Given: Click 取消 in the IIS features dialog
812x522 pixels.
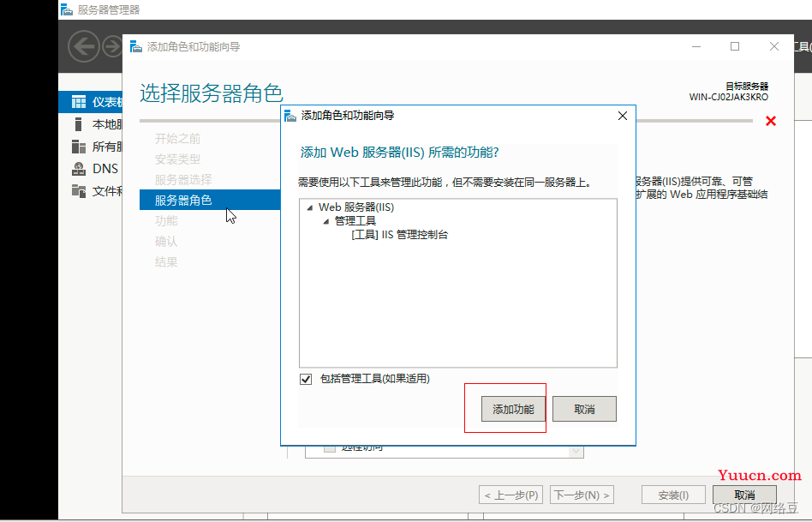Looking at the screenshot, I should [584, 409].
